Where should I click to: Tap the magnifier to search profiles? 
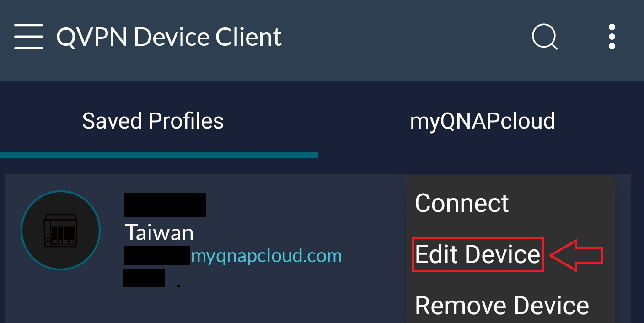[544, 37]
